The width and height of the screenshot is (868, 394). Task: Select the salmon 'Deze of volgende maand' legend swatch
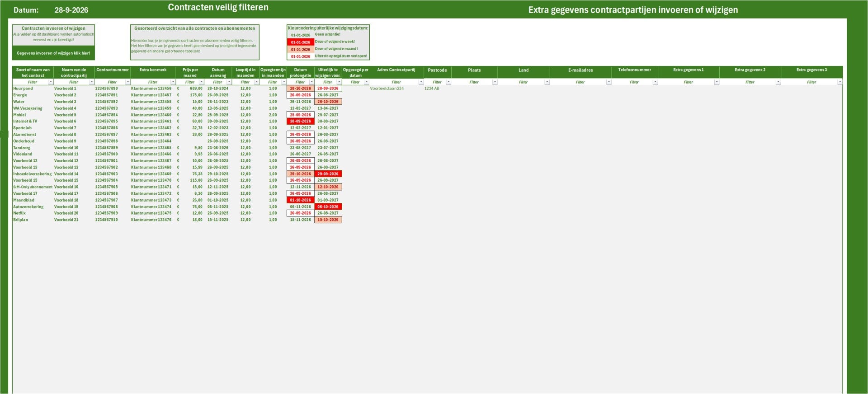point(301,49)
